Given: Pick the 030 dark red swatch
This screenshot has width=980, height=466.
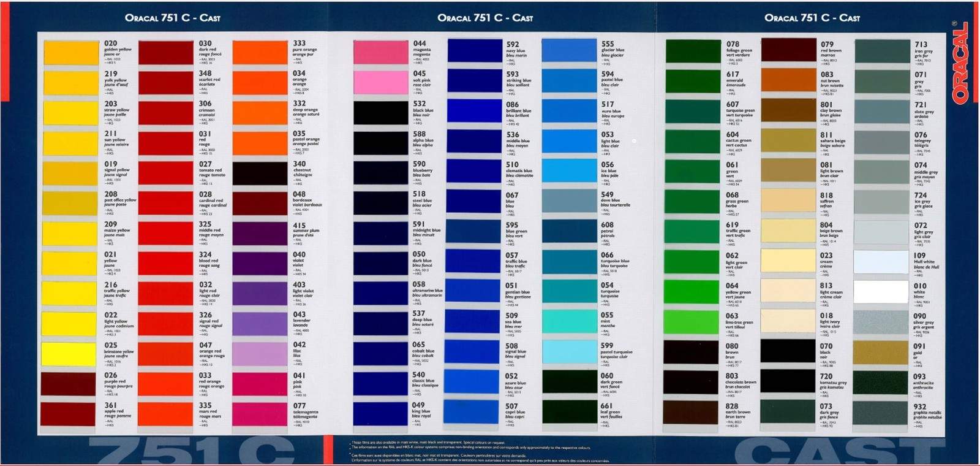Looking at the screenshot, I should click(x=166, y=53).
